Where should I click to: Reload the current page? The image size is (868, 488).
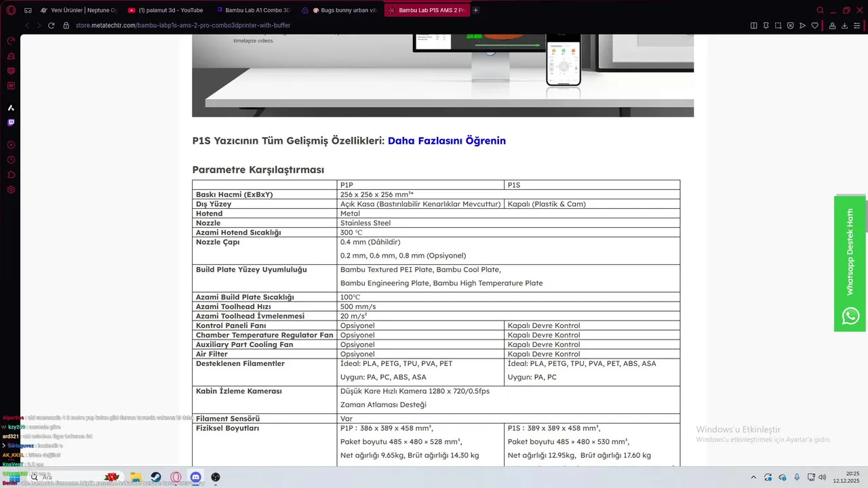(51, 25)
